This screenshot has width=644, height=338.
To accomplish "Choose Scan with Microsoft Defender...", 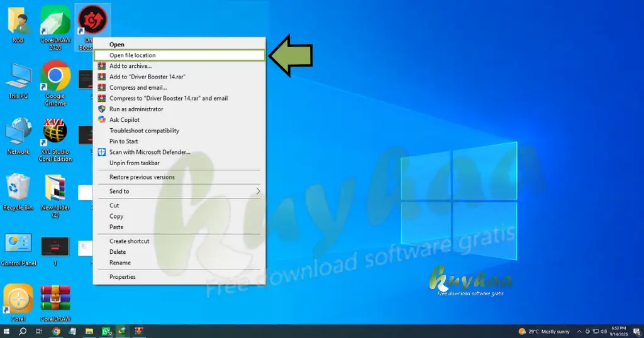I will (x=179, y=152).
